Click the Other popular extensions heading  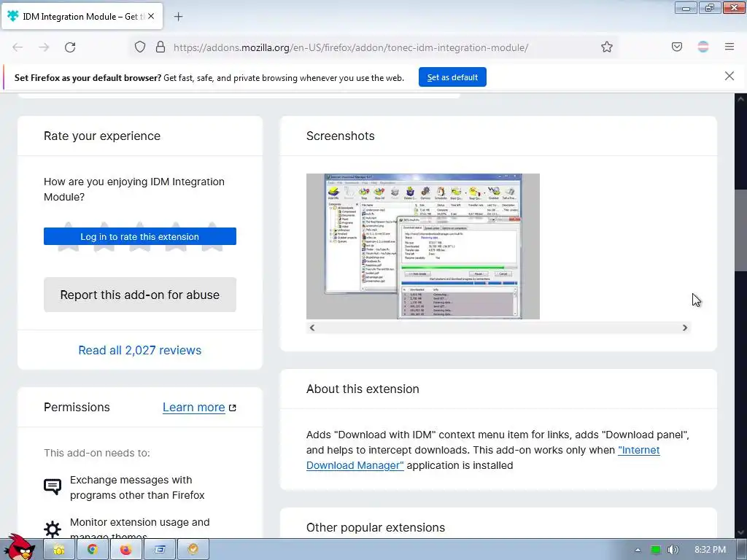click(x=376, y=528)
